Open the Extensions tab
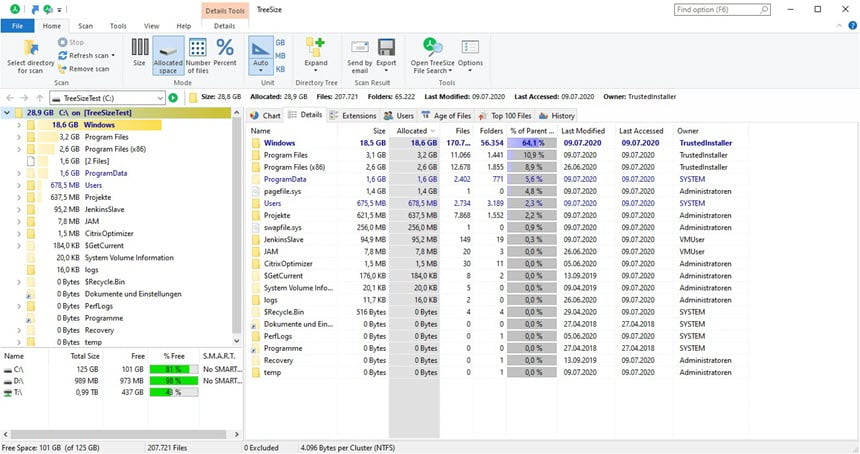This screenshot has width=860, height=454. (x=353, y=115)
